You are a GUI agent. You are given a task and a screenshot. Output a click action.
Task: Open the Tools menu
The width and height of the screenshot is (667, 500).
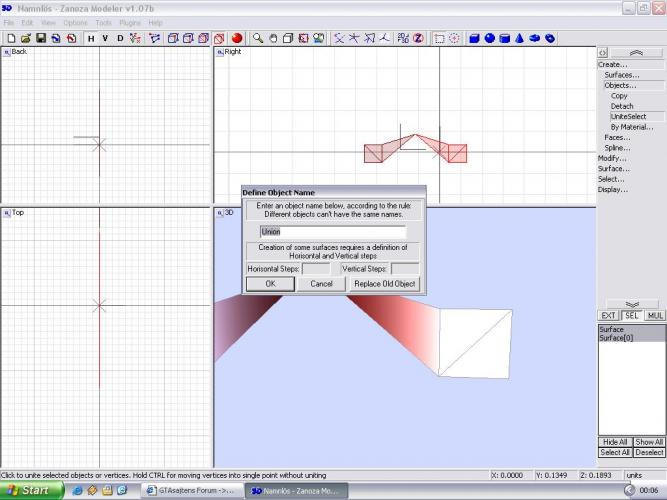click(x=103, y=22)
